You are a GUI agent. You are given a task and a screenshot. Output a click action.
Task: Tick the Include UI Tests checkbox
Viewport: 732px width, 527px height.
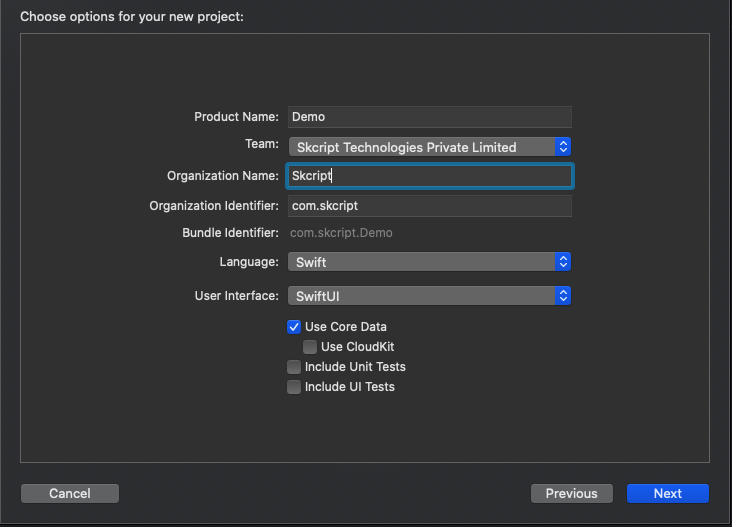(294, 387)
